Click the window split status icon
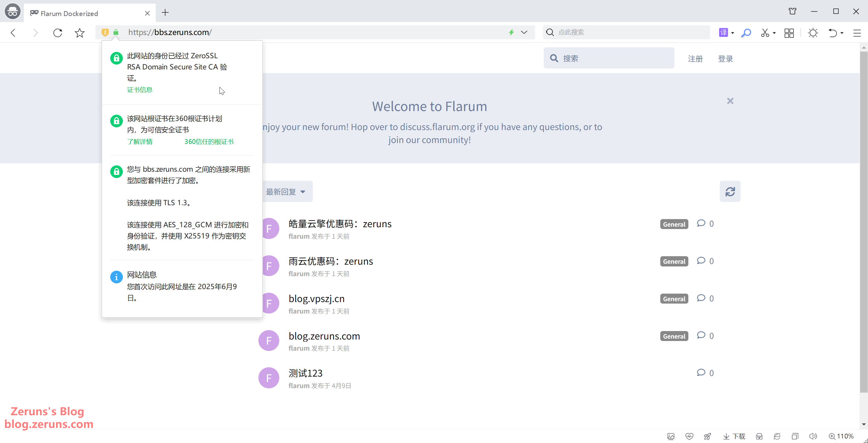868x443 pixels. pos(795,437)
